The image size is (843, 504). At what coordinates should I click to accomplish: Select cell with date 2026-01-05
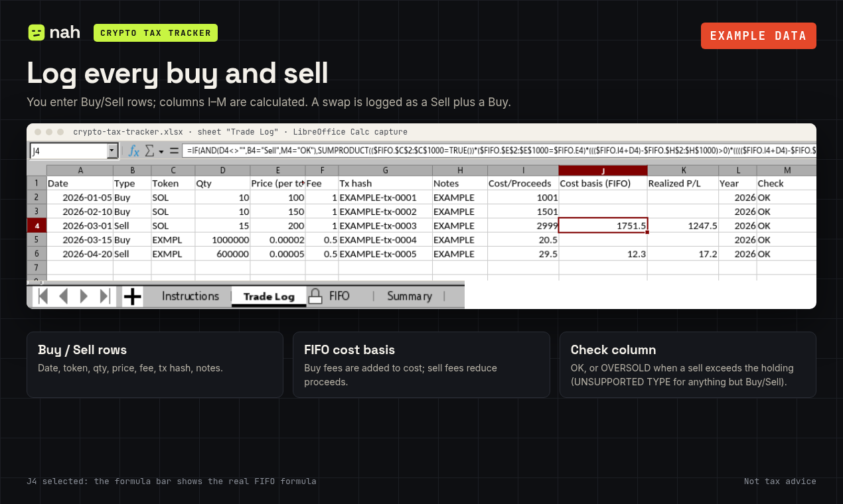click(x=80, y=198)
